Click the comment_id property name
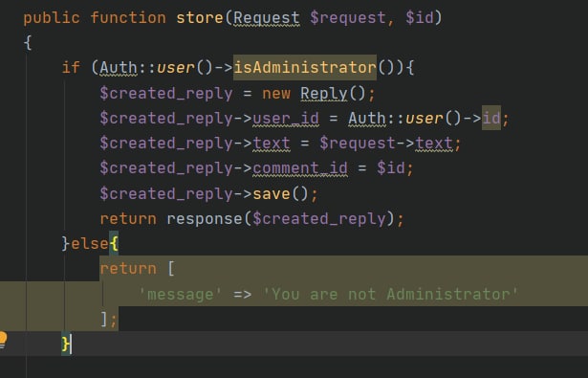Viewport: 588px width, 378px height. pos(300,168)
